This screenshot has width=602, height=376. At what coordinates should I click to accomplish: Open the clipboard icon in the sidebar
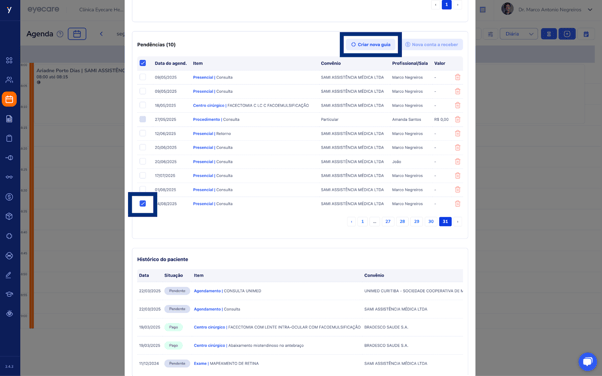pyautogui.click(x=9, y=138)
